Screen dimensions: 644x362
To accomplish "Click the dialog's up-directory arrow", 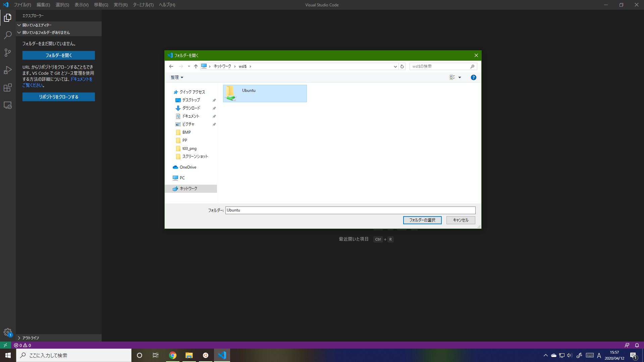I will tap(196, 66).
